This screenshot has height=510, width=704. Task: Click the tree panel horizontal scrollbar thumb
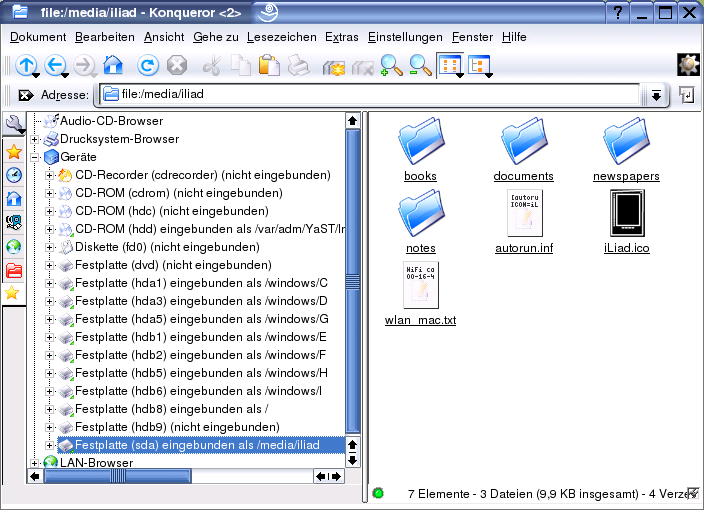118,476
